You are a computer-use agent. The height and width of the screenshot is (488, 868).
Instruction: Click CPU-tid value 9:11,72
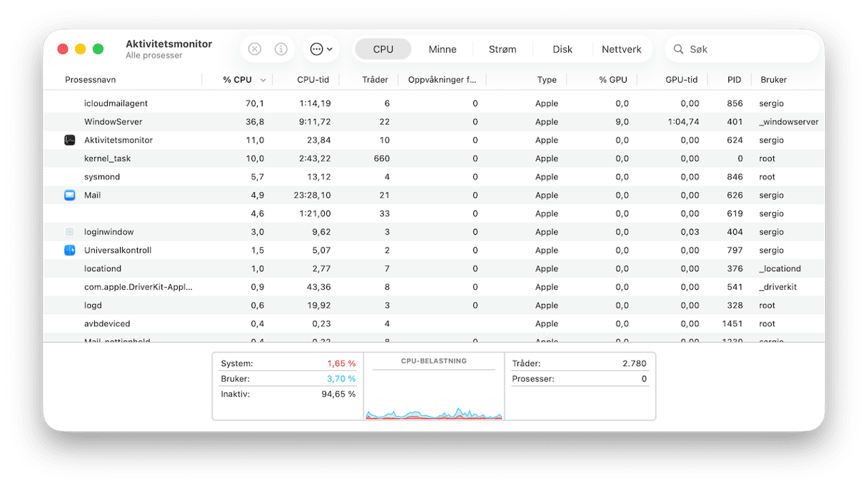pyautogui.click(x=315, y=122)
